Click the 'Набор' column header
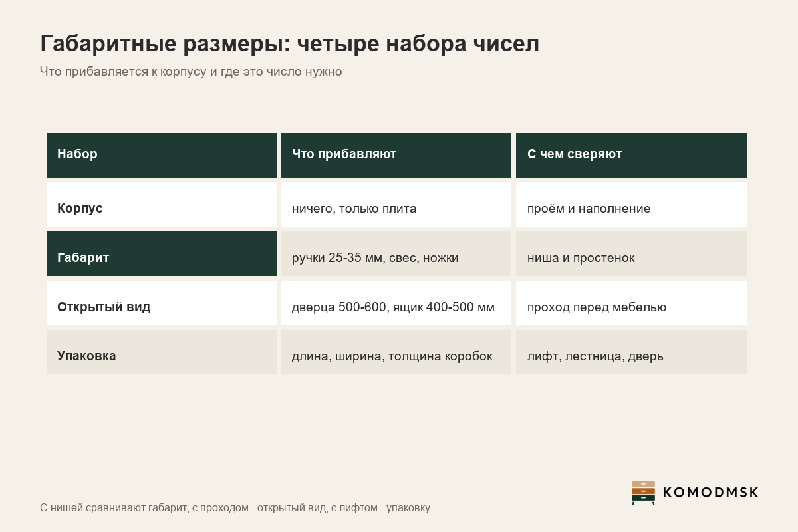This screenshot has width=798, height=532. click(162, 155)
